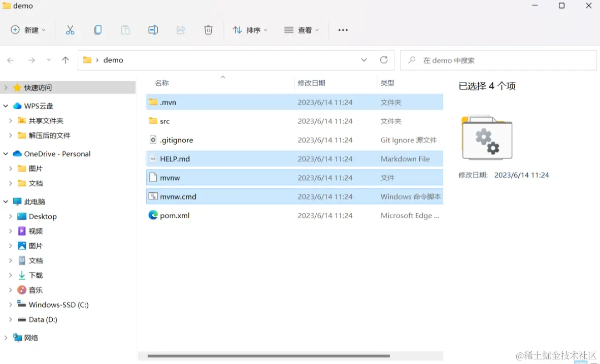This screenshot has width=600, height=364.
Task: Click the pom.xml Edge icon
Action: click(153, 215)
